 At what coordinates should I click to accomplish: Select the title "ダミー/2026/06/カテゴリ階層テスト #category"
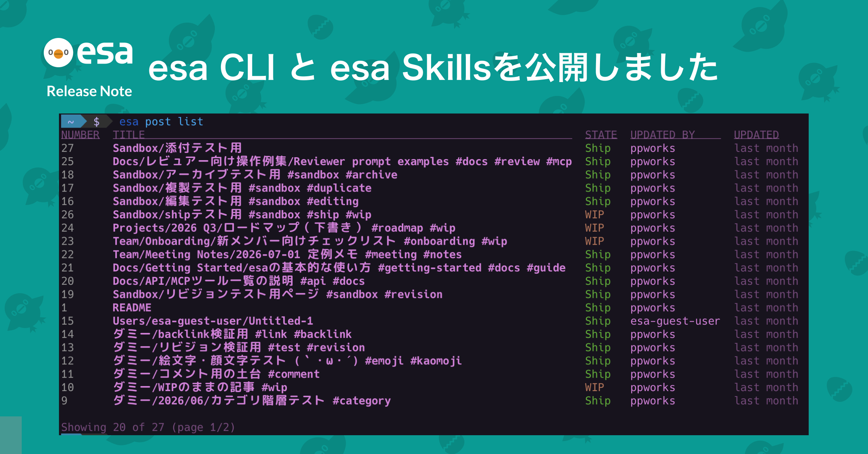(252, 401)
